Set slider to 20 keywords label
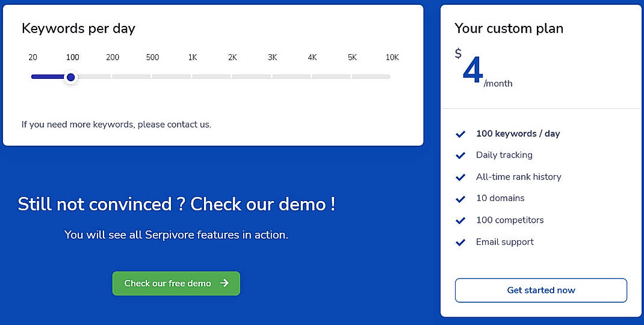Viewport: 644px width, 325px height. tap(33, 57)
